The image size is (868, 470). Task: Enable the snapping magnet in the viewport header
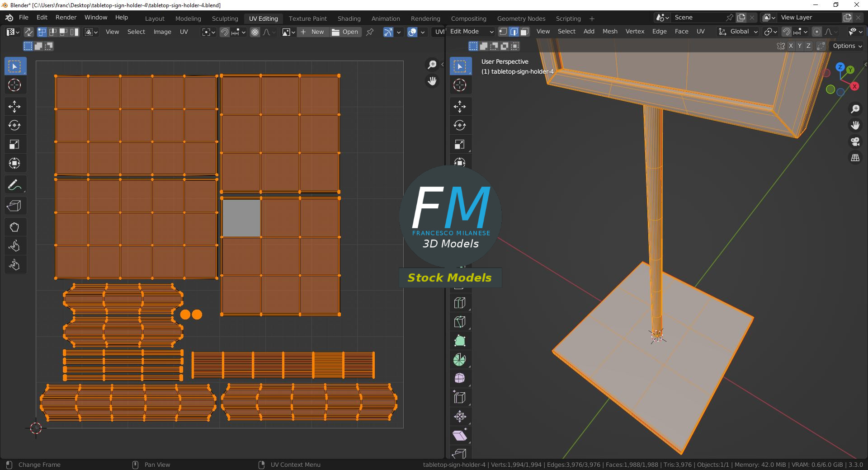click(787, 32)
